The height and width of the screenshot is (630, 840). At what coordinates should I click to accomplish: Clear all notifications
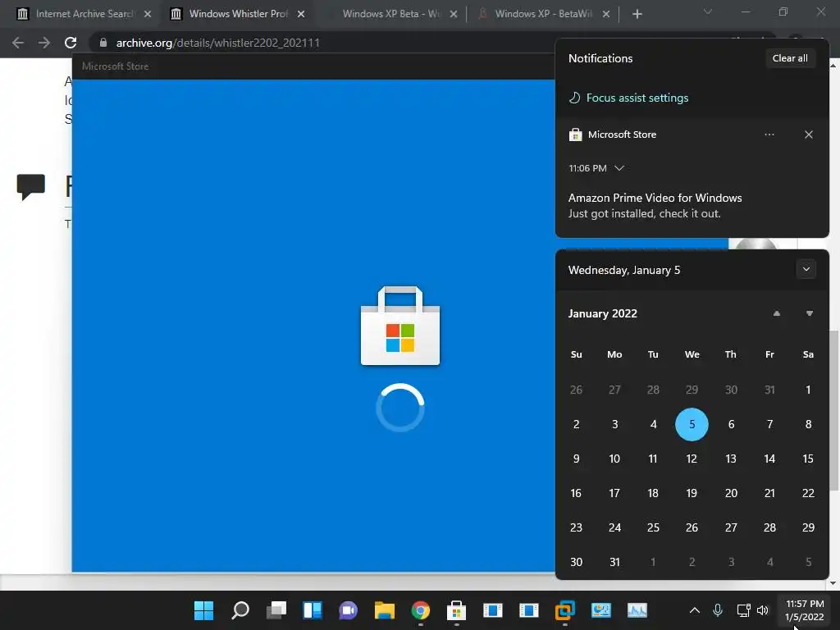790,58
